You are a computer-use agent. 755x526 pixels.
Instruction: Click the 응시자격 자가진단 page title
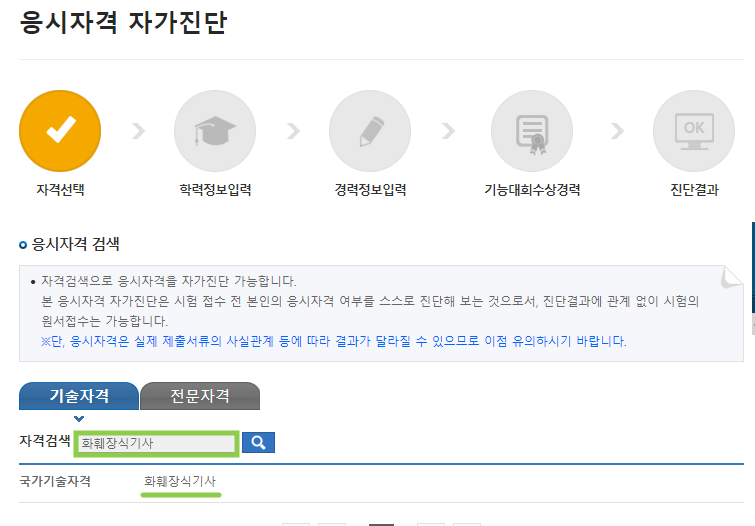tap(123, 22)
